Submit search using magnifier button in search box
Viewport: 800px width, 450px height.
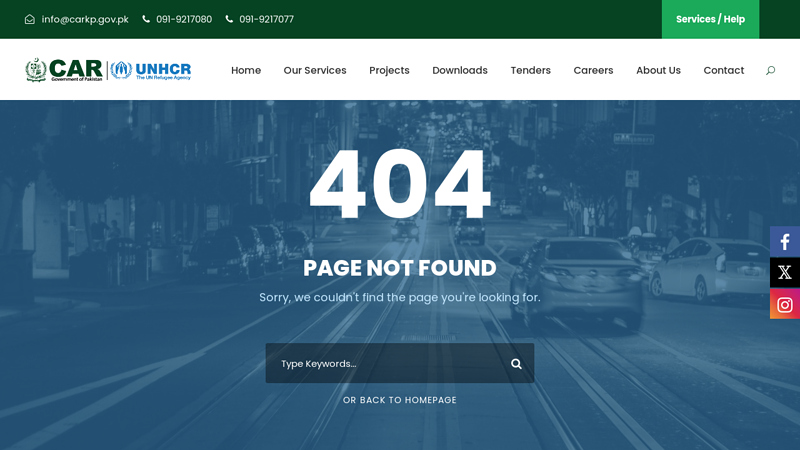tap(516, 364)
